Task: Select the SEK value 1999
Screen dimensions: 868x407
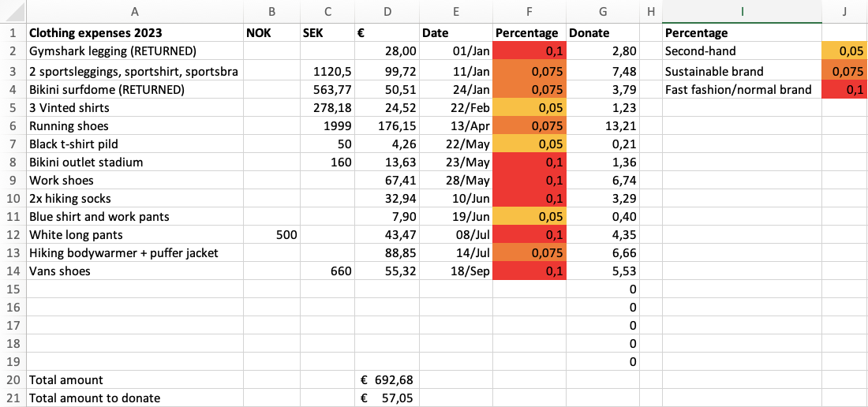Action: (327, 126)
